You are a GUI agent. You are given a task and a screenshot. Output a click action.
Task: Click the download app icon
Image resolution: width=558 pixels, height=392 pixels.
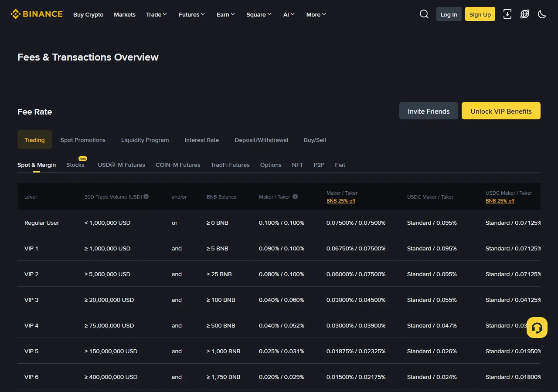coord(507,14)
